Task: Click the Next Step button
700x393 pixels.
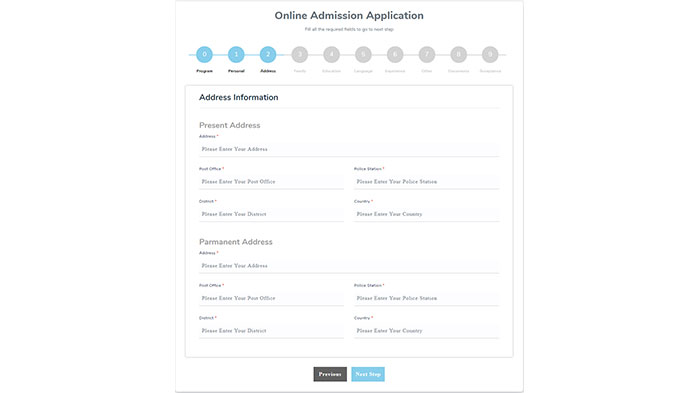Action: (368, 374)
